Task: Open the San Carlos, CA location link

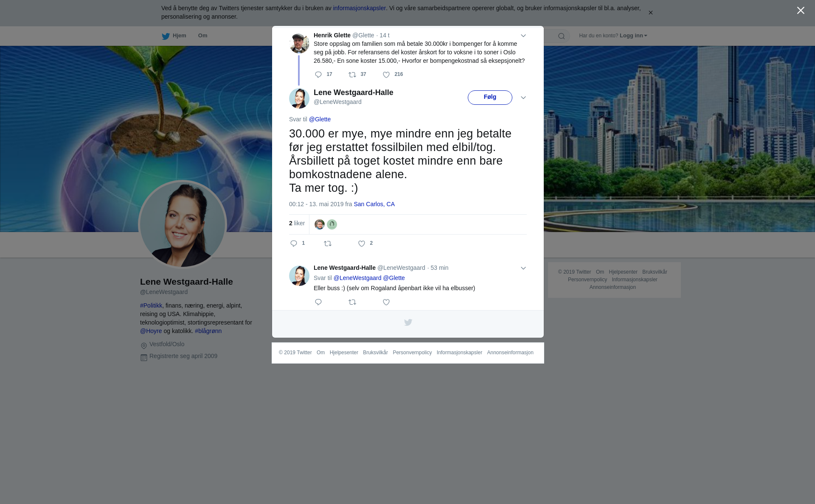Action: point(374,204)
